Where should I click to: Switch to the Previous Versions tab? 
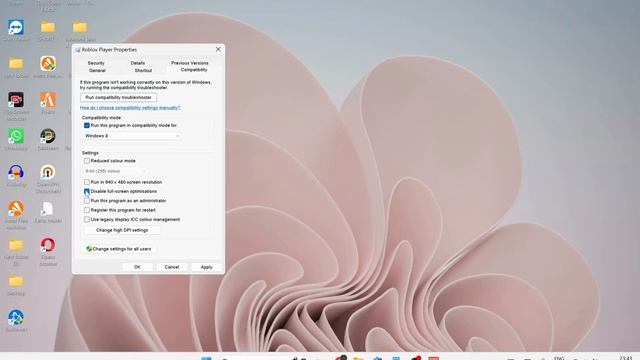189,63
